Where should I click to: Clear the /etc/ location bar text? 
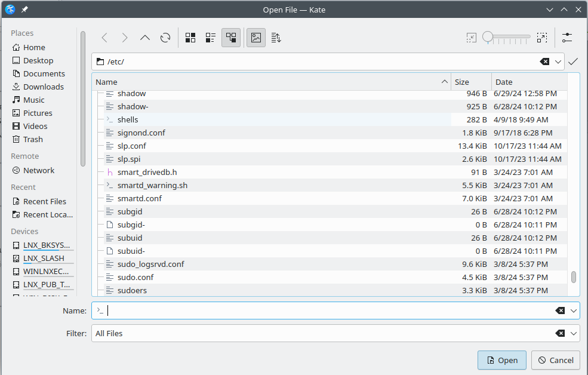click(544, 62)
